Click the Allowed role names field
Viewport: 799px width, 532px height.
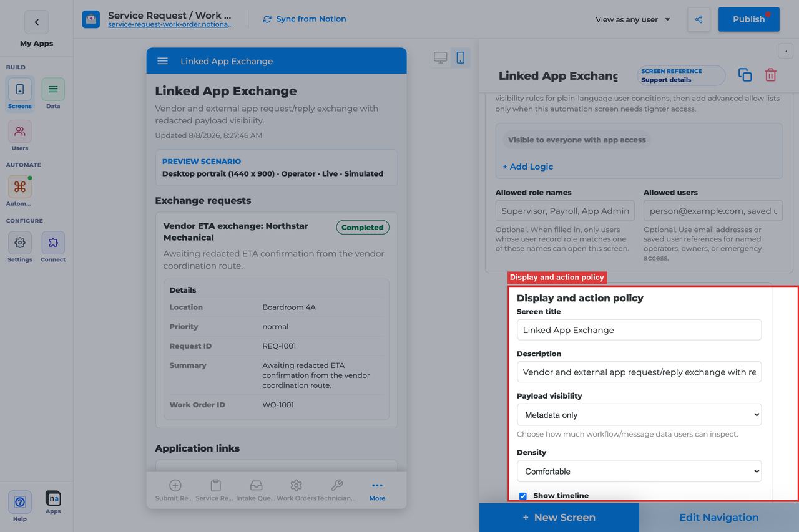coord(565,211)
